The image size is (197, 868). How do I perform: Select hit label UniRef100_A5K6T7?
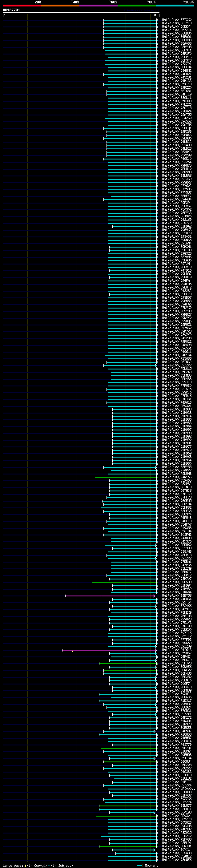click(176, 572)
